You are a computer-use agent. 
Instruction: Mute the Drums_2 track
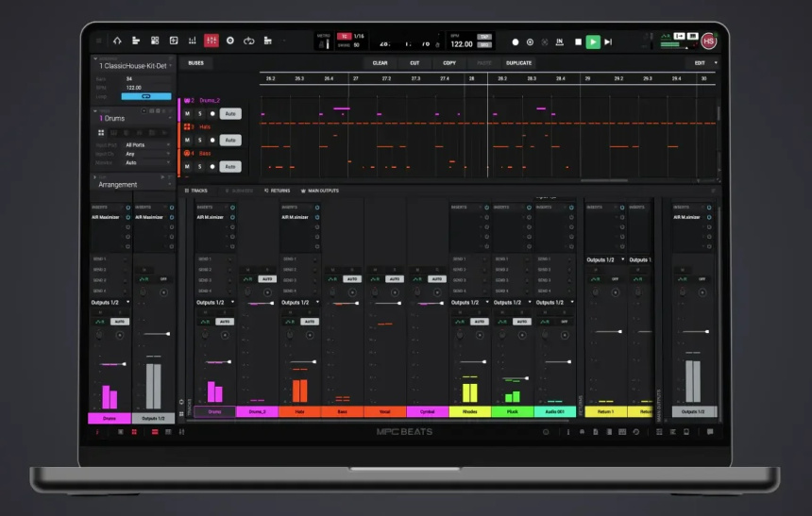click(x=188, y=114)
